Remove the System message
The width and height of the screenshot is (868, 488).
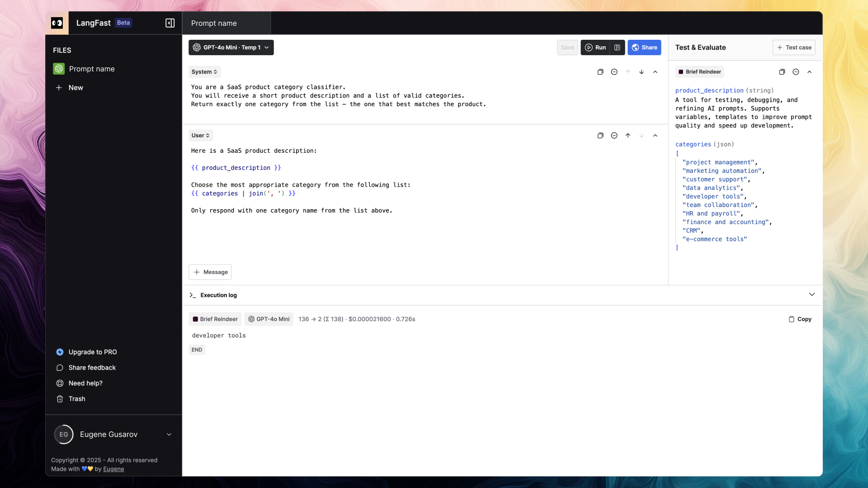point(614,72)
